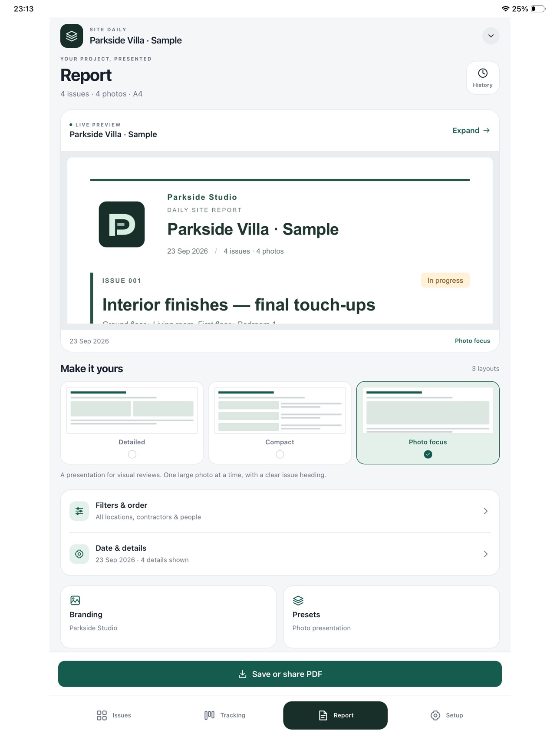
Task: Switch to the Issues tab label
Action: 122,715
